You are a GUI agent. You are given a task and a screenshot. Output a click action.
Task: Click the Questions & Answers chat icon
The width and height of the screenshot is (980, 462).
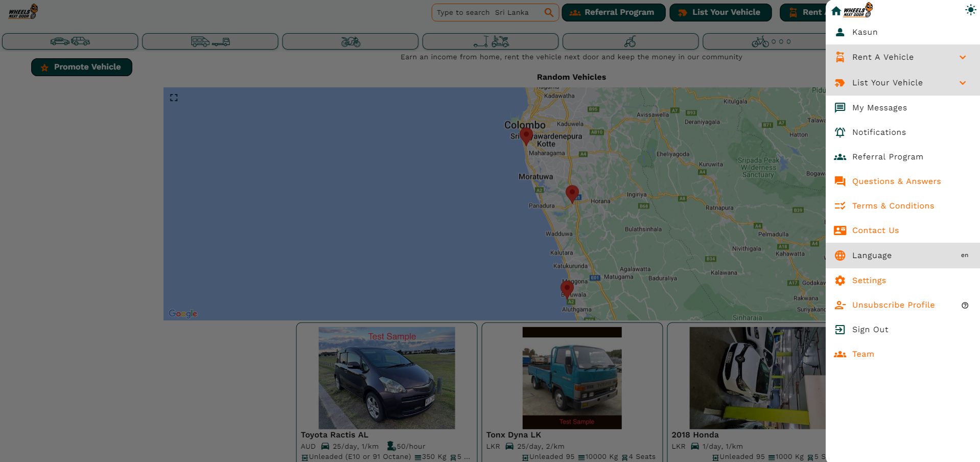(839, 181)
